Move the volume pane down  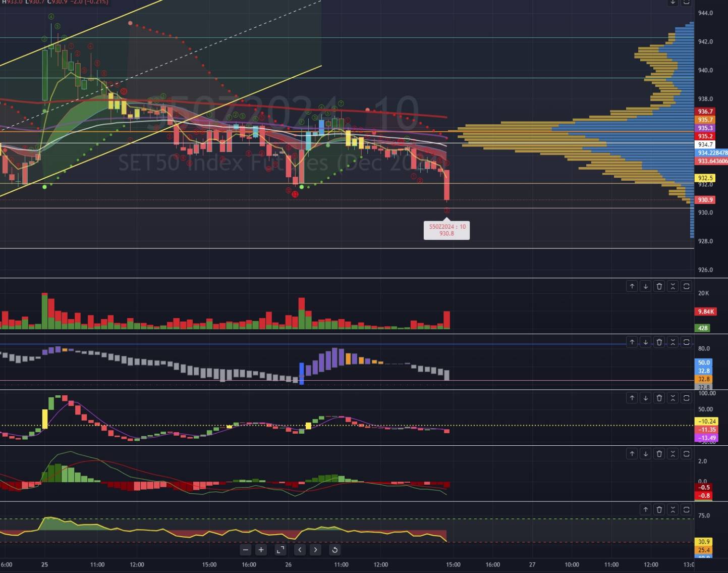pyautogui.click(x=646, y=286)
